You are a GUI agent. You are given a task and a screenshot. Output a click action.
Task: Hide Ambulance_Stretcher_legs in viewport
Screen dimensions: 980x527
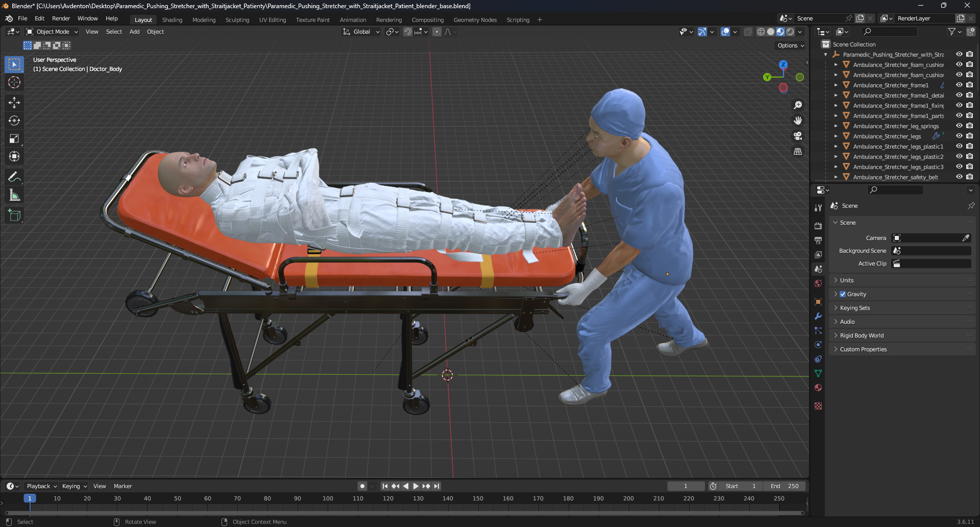[x=959, y=136]
